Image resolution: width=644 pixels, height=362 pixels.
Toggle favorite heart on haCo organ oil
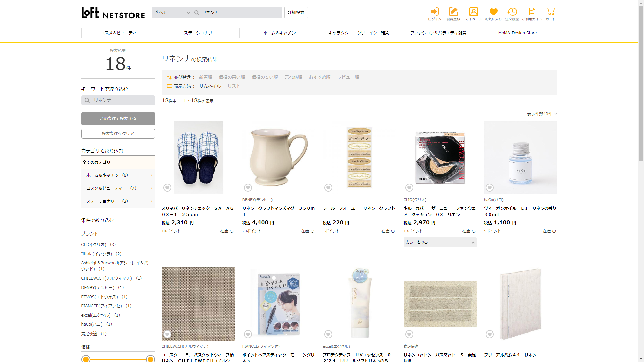(x=490, y=188)
